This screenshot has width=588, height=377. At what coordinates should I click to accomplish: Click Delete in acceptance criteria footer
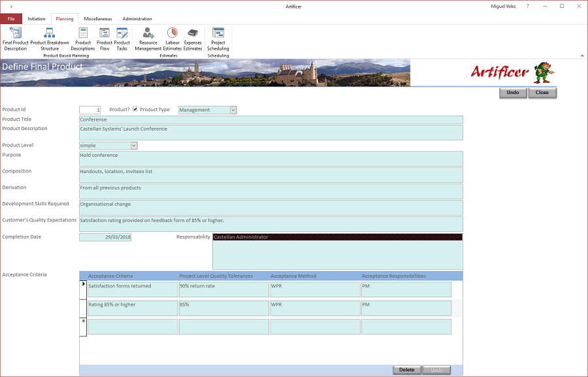click(407, 370)
